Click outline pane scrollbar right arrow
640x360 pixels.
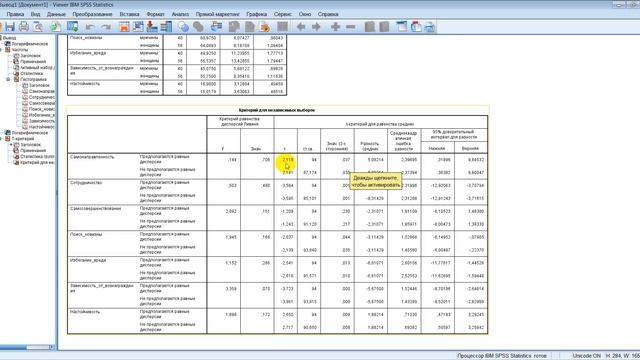tap(52, 347)
